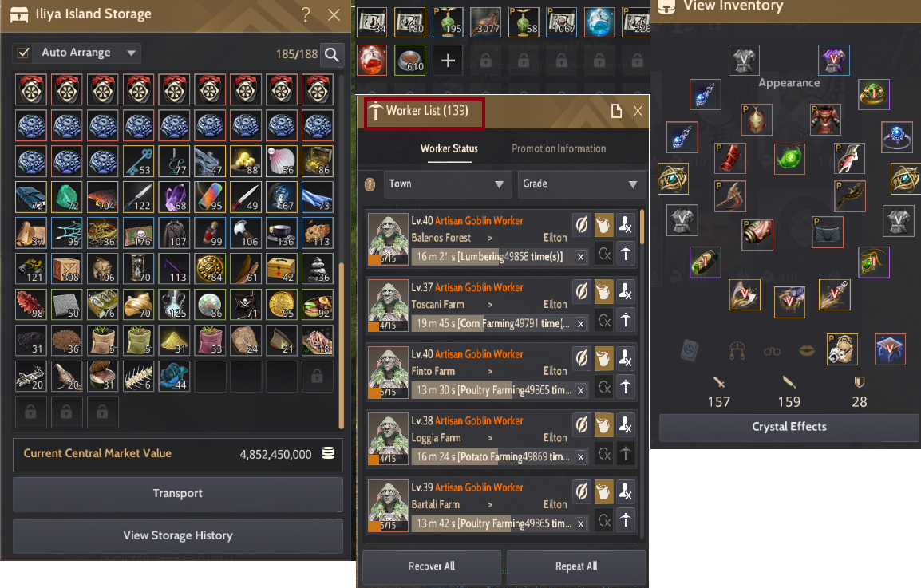Select the Worker Status tab
Screen dimensions: 921x588
click(449, 148)
